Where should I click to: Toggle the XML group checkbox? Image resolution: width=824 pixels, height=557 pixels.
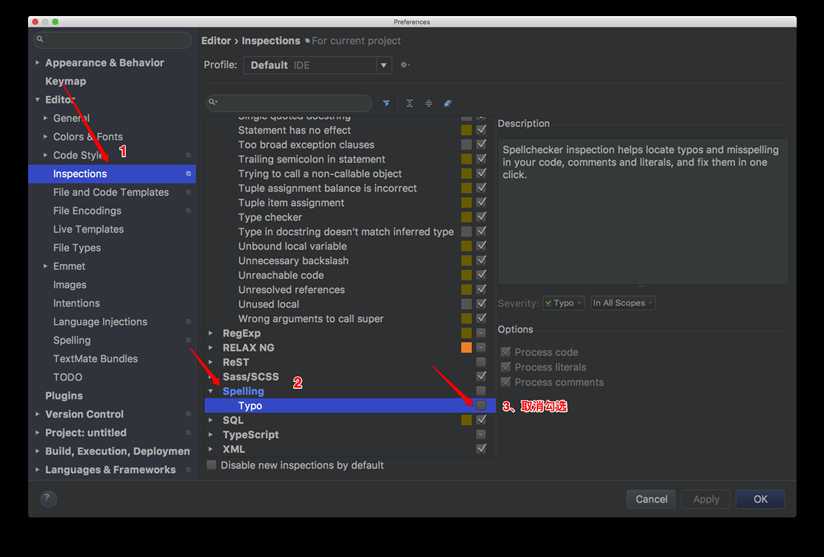click(x=481, y=448)
